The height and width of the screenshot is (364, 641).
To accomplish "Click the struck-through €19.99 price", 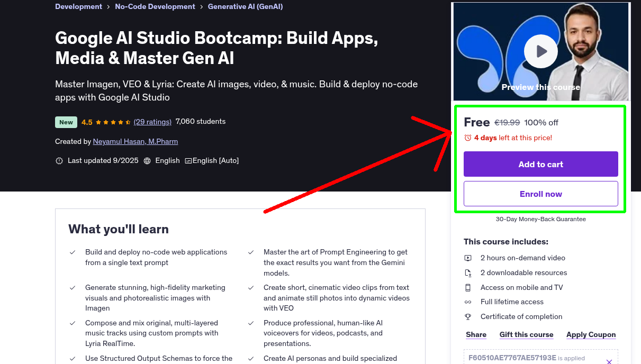I will tap(507, 123).
